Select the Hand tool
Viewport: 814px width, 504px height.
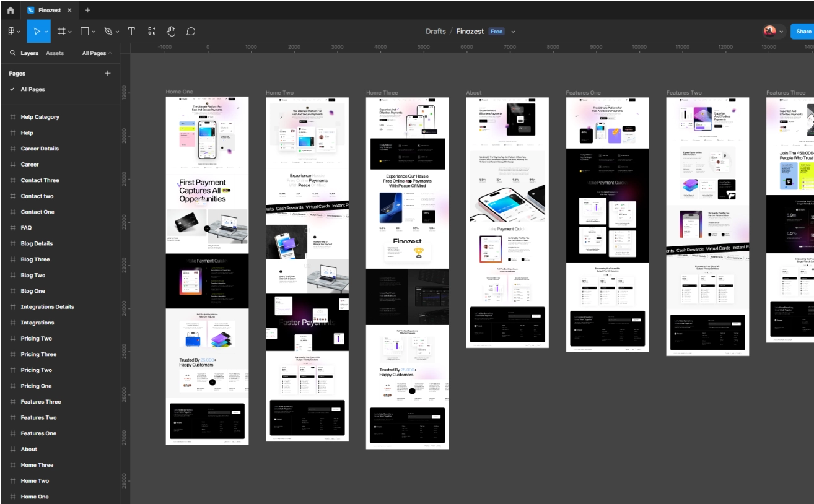point(171,32)
